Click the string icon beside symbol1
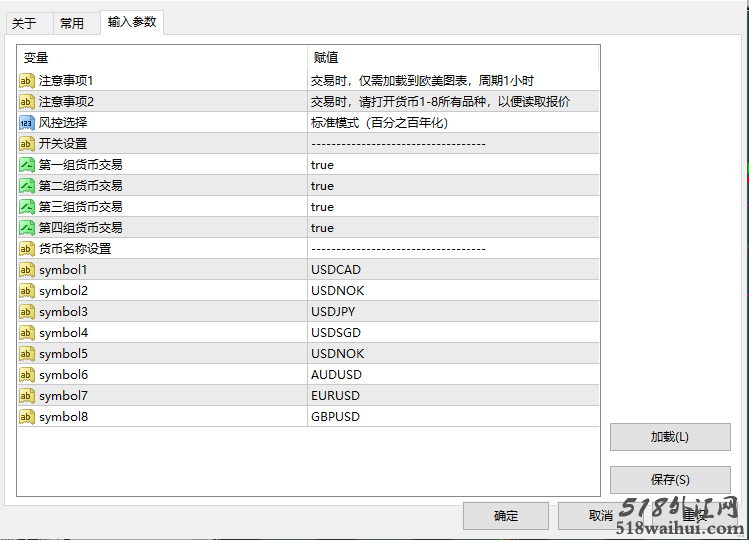The width and height of the screenshot is (749, 540). (x=27, y=270)
